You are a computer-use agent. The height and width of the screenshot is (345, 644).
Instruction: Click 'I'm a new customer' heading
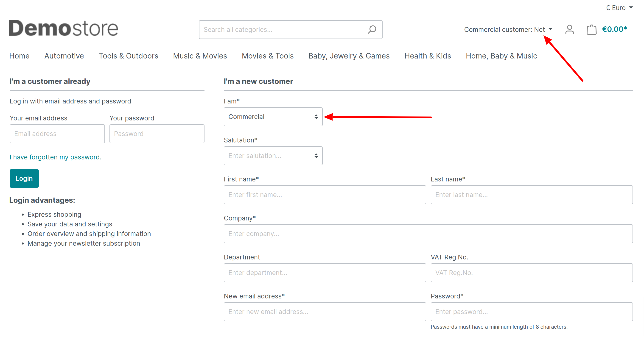tap(258, 81)
